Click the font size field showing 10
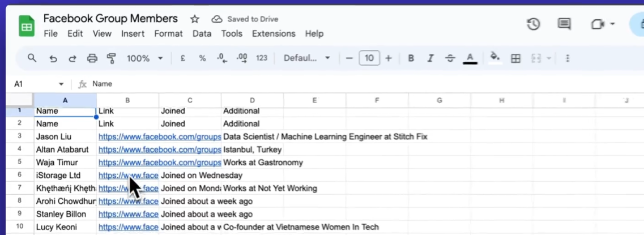644x235 pixels. point(369,58)
